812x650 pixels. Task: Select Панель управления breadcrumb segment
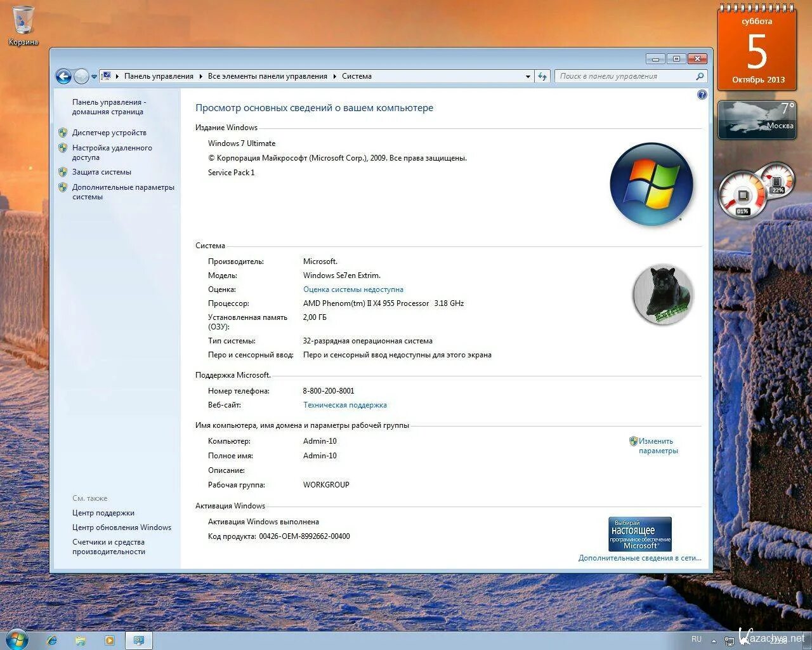click(159, 76)
